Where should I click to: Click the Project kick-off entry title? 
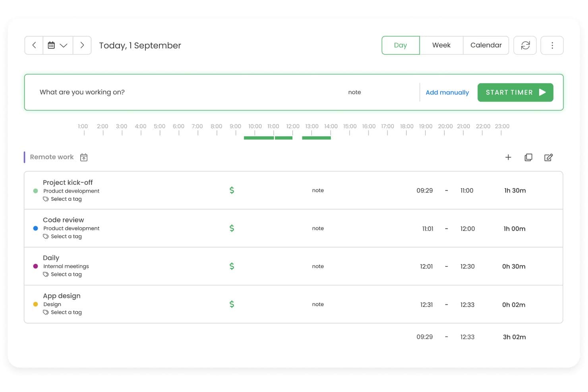point(68,182)
